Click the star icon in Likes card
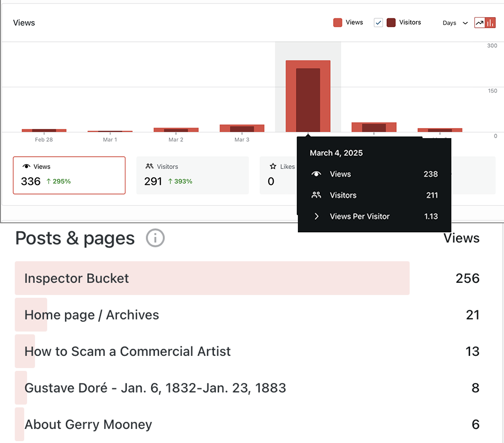 click(x=273, y=167)
